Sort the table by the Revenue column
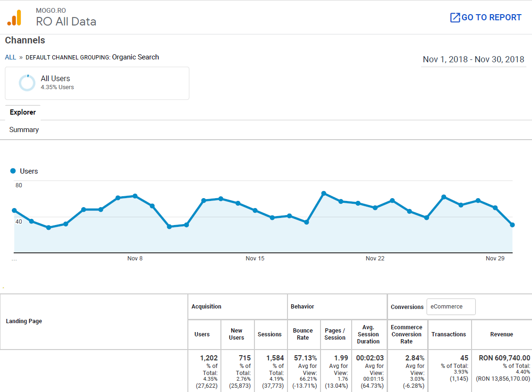Image resolution: width=532 pixels, height=392 pixels. pos(501,334)
